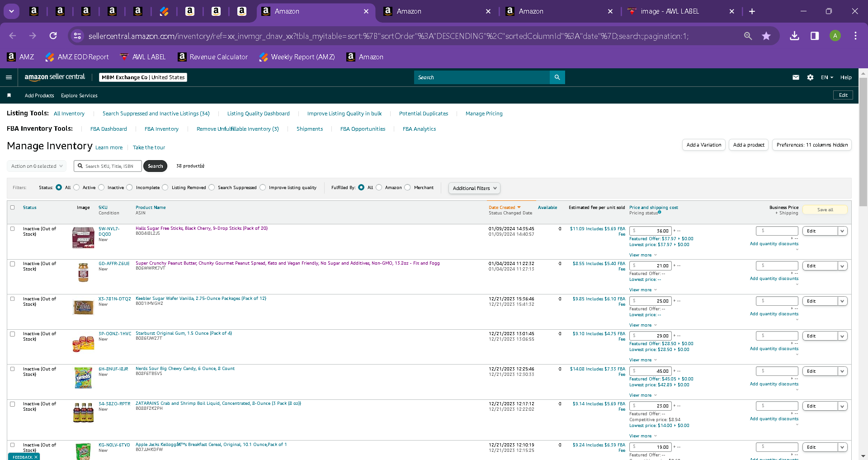Check the select-all checkbox in table header
Screen dimensions: 868x460
pyautogui.click(x=13, y=208)
